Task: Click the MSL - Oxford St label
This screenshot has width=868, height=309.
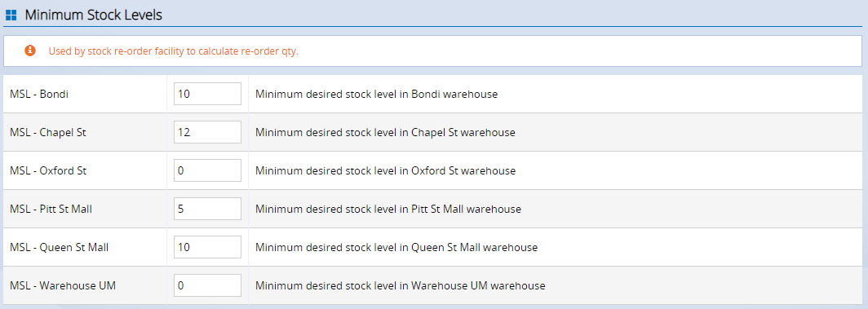Action: click(48, 171)
